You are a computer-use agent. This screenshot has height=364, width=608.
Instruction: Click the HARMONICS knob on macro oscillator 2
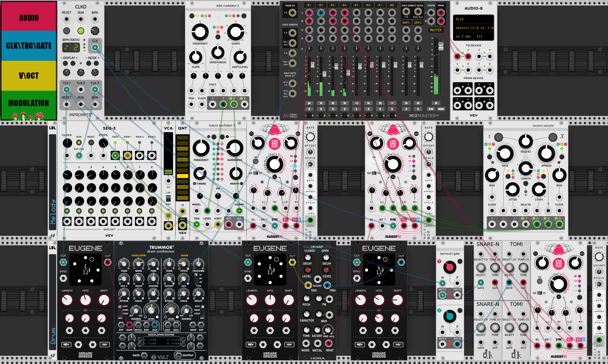[235, 148]
